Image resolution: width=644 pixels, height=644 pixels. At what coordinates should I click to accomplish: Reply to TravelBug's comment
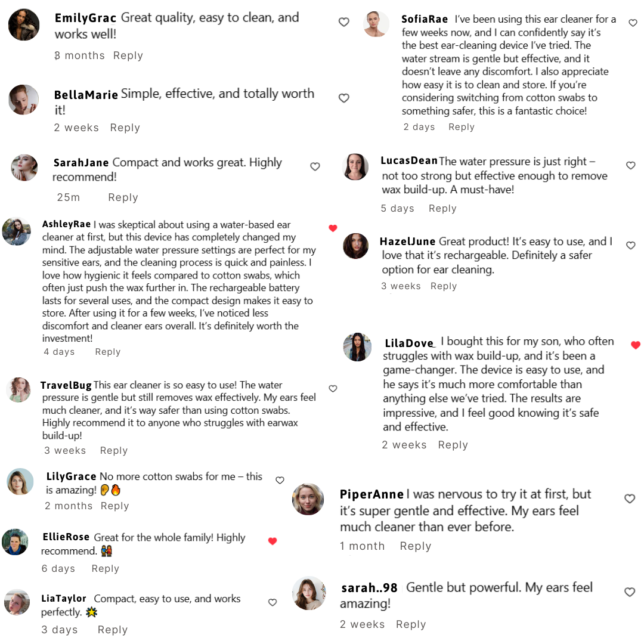[x=114, y=451]
